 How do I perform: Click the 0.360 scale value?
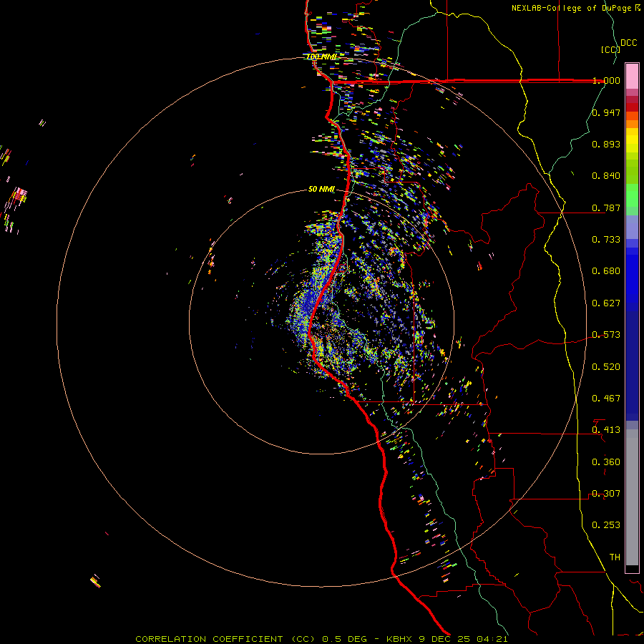click(x=606, y=462)
